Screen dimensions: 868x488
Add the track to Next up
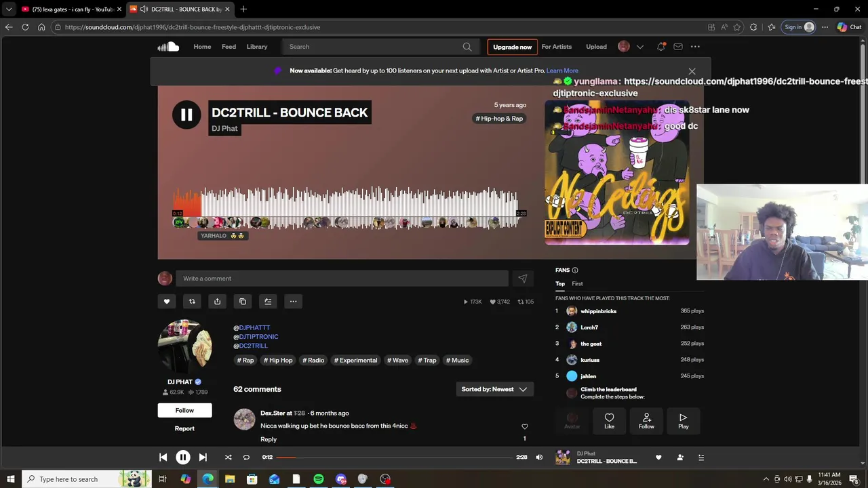pyautogui.click(x=268, y=302)
